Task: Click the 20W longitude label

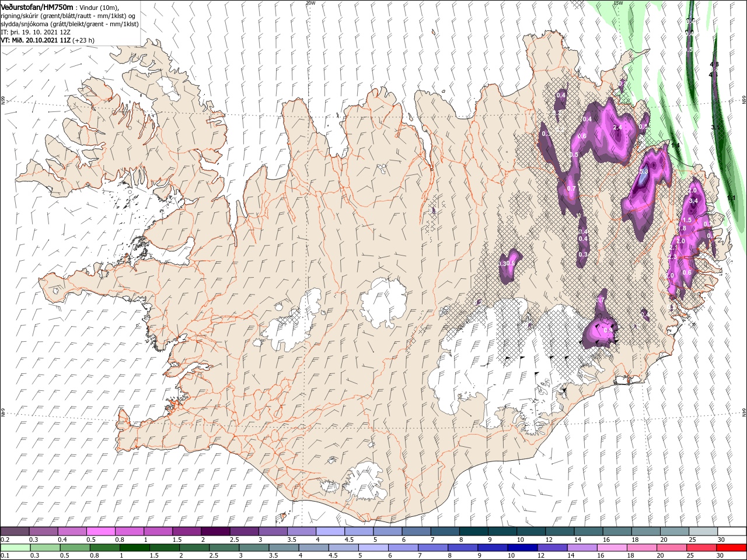Action: pyautogui.click(x=310, y=3)
